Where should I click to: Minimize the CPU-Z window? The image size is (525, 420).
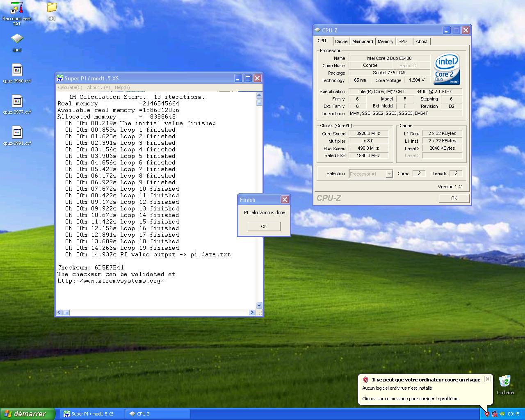(447, 30)
